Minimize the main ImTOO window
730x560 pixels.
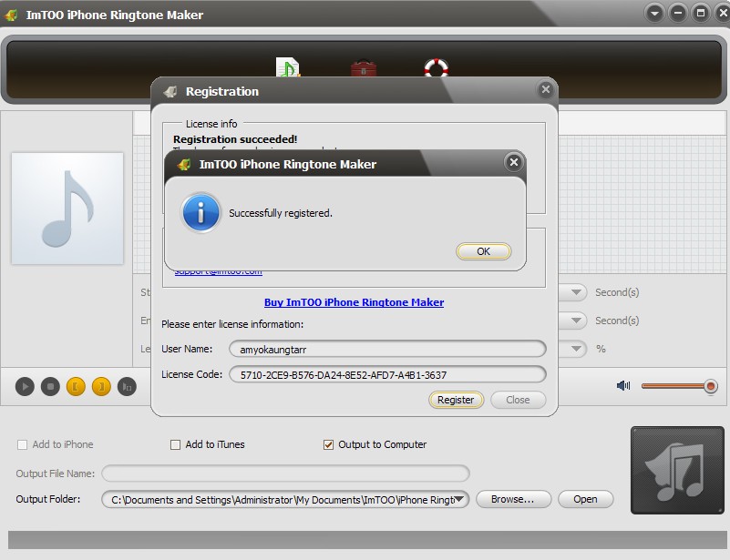(678, 13)
